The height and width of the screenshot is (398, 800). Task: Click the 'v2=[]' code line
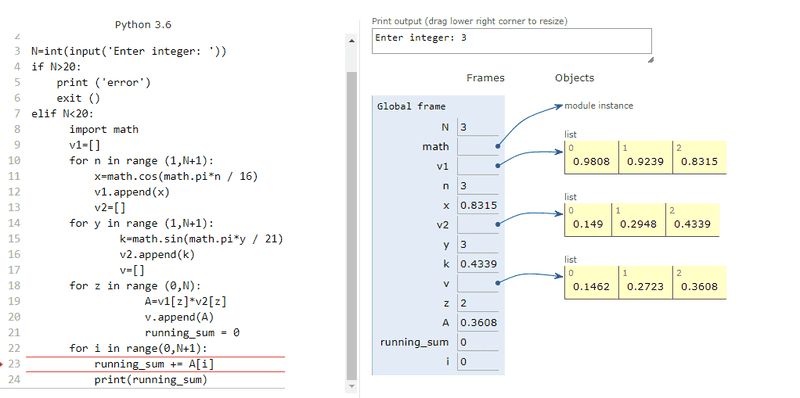(x=110, y=208)
